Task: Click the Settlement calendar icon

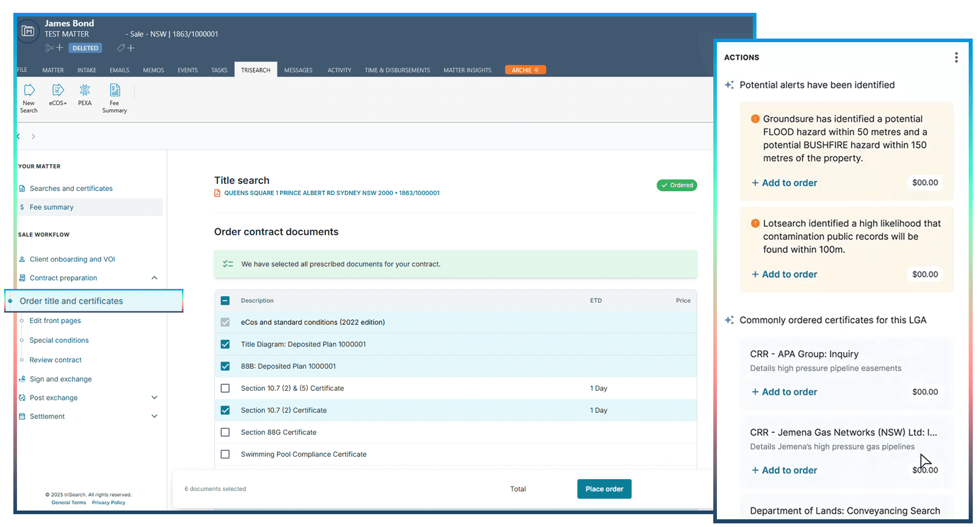Action: point(22,416)
